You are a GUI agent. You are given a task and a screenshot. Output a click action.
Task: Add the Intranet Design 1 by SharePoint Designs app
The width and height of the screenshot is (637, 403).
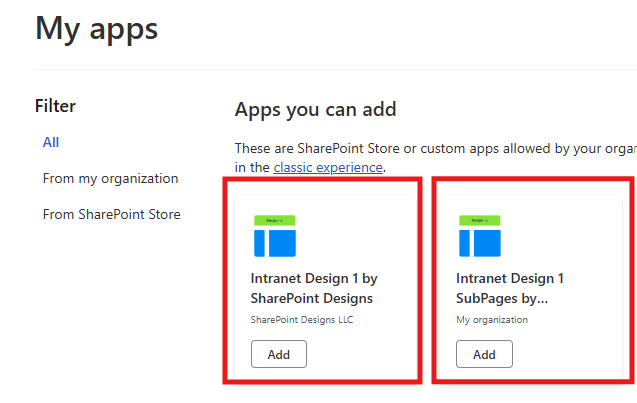[x=279, y=354]
